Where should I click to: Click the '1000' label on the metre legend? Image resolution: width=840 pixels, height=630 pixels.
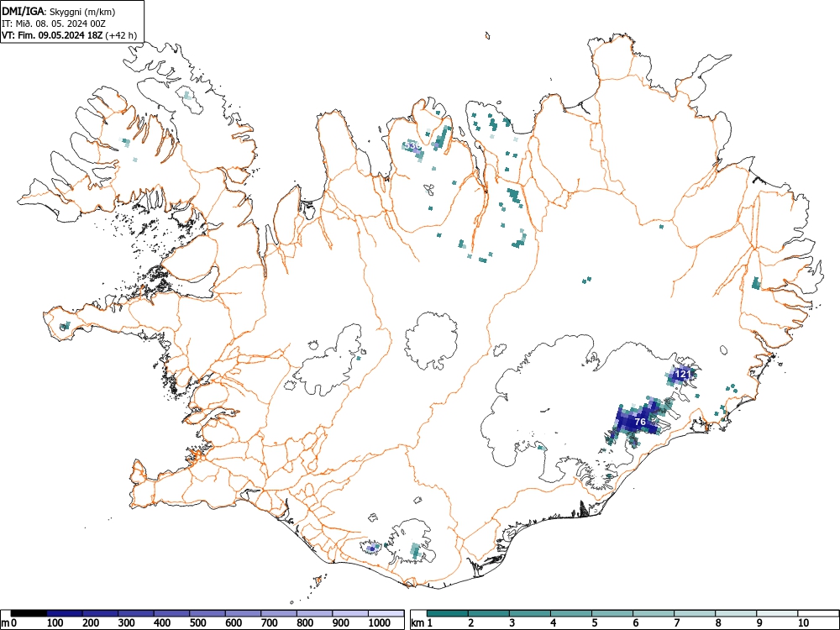(x=380, y=623)
